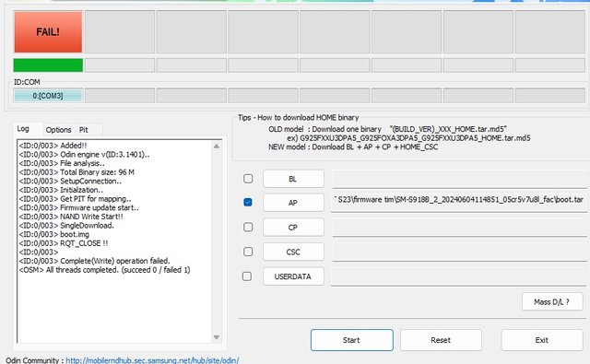Focus the empty BL path field

[459, 179]
